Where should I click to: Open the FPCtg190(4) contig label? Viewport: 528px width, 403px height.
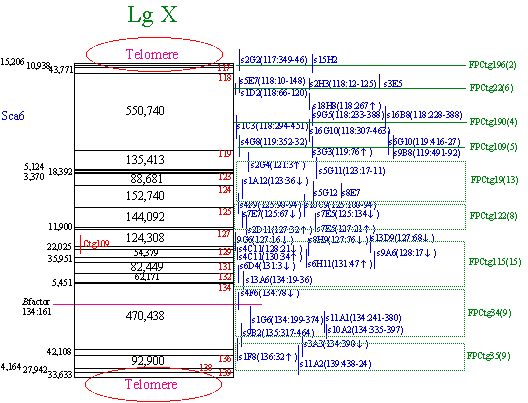click(493, 122)
